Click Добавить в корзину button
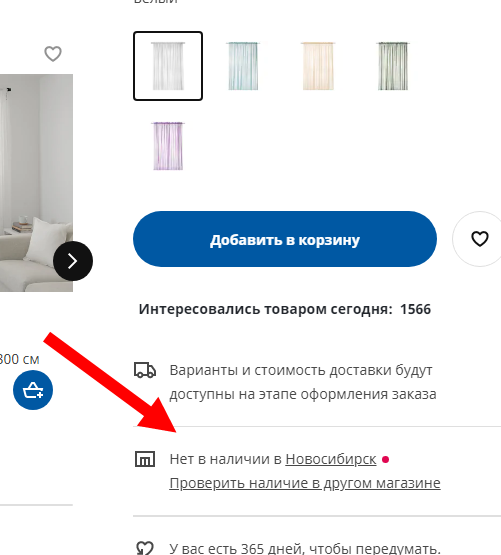 pos(285,239)
